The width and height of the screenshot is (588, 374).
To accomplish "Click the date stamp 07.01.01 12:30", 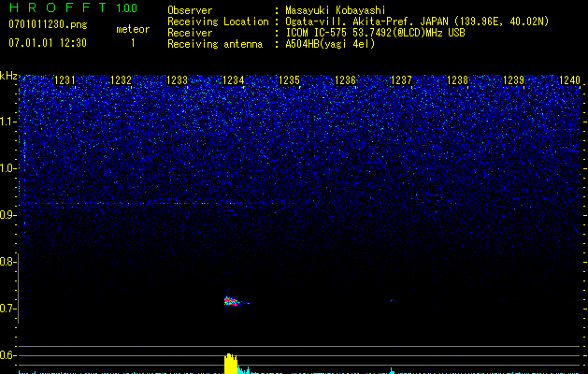I will pyautogui.click(x=48, y=43).
